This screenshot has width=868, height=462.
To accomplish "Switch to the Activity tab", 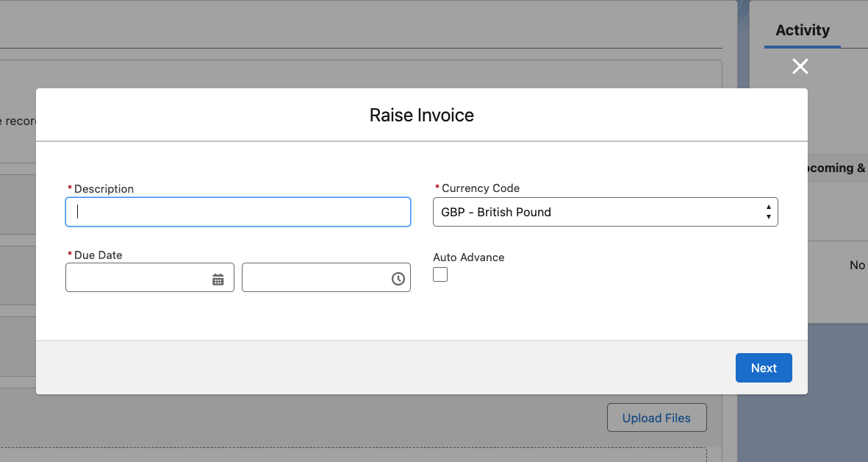I will 802,30.
